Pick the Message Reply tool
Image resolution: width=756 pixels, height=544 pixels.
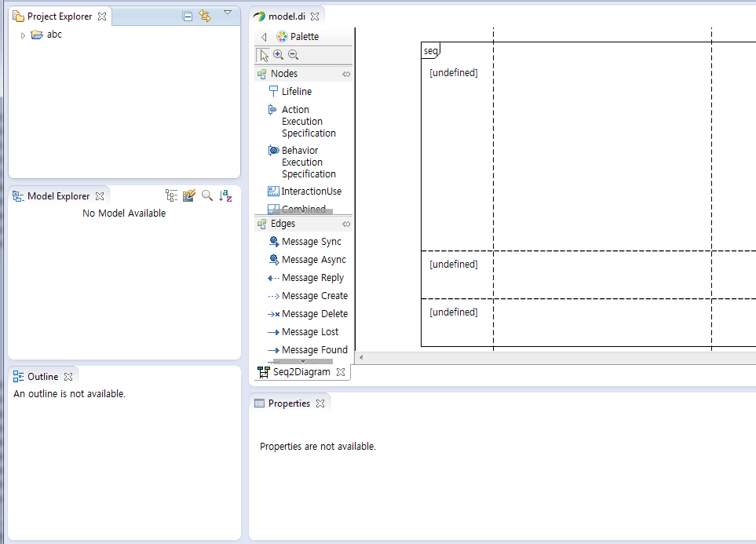(307, 277)
